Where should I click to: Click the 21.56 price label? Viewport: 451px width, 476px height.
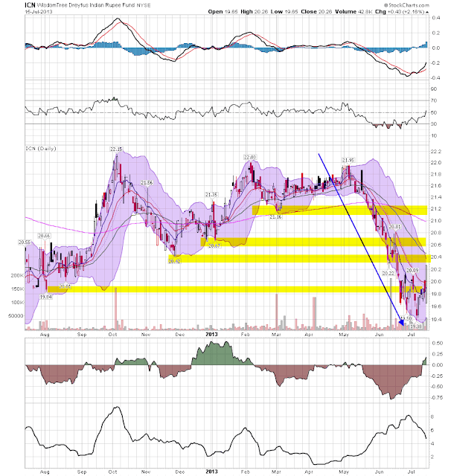pos(147,182)
